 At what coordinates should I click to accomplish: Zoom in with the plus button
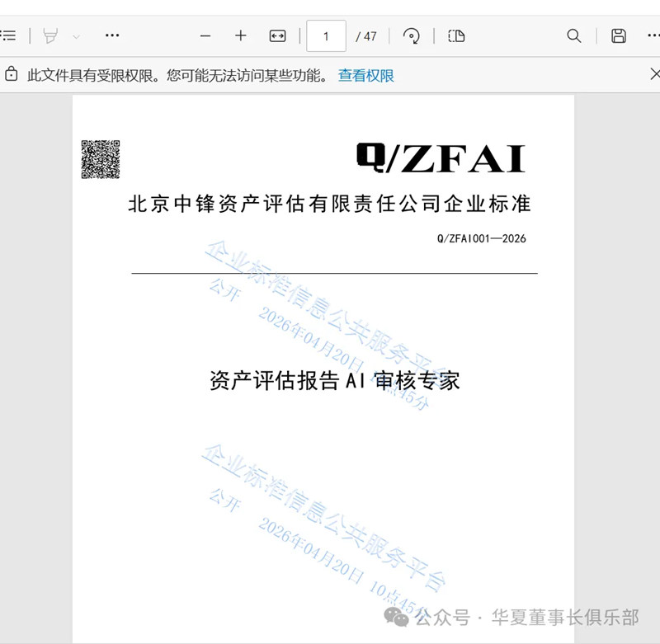click(241, 35)
